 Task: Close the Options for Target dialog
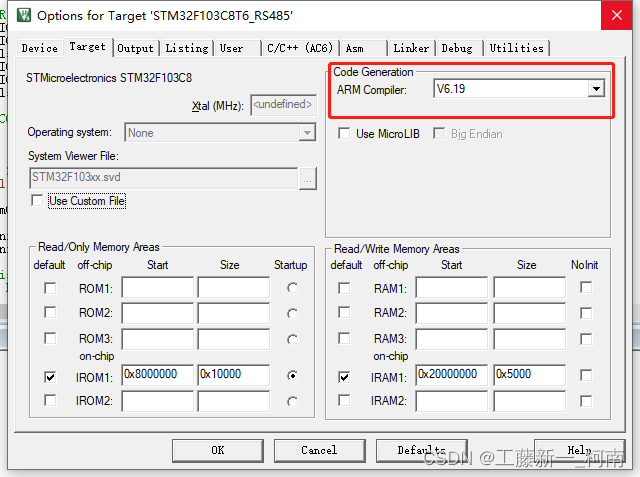(616, 15)
